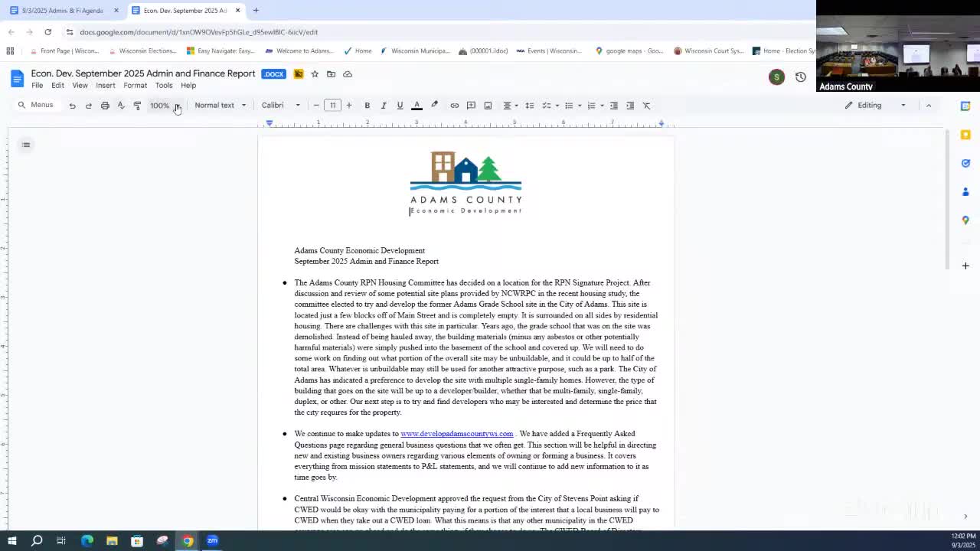
Task: Click the DOCX format badge
Action: [273, 73]
